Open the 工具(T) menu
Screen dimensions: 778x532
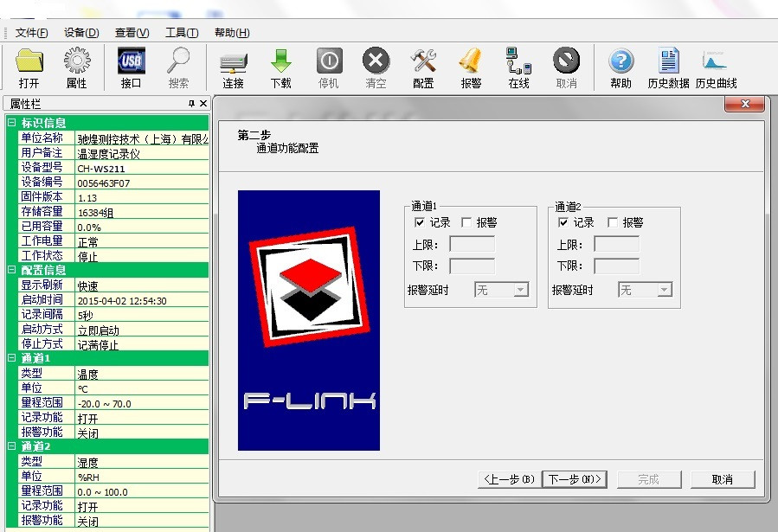pyautogui.click(x=182, y=33)
